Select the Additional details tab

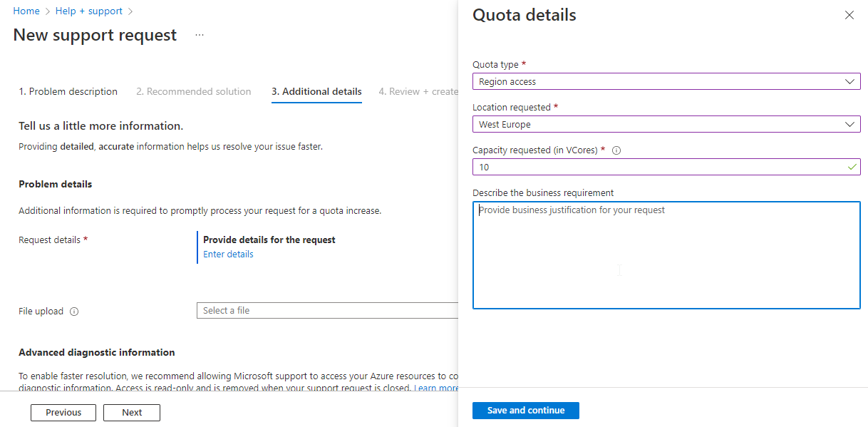pyautogui.click(x=316, y=91)
